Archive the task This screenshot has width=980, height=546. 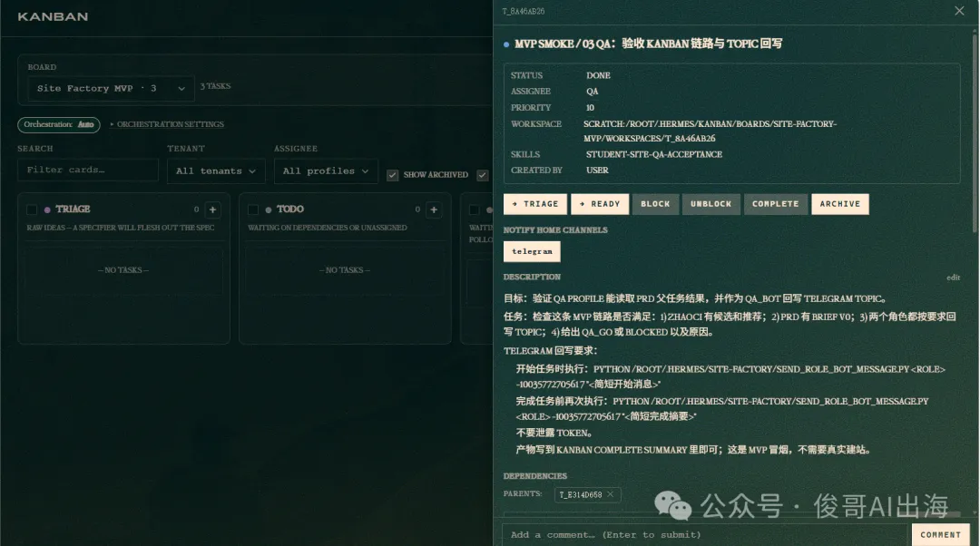840,204
